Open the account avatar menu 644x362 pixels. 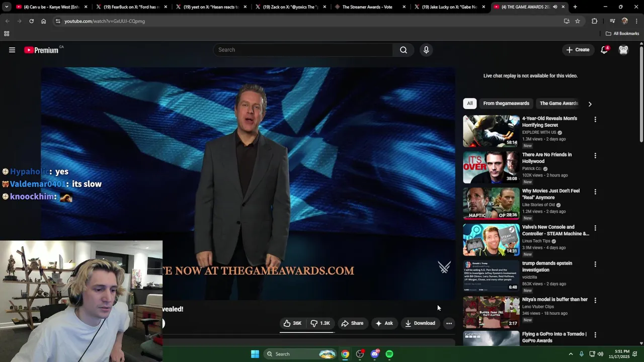coord(623,50)
